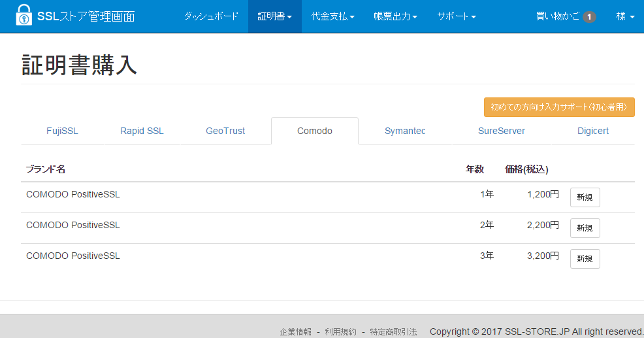This screenshot has height=338, width=644.
Task: Click 新規 for 2年 PositiveSSL
Action: tap(585, 228)
